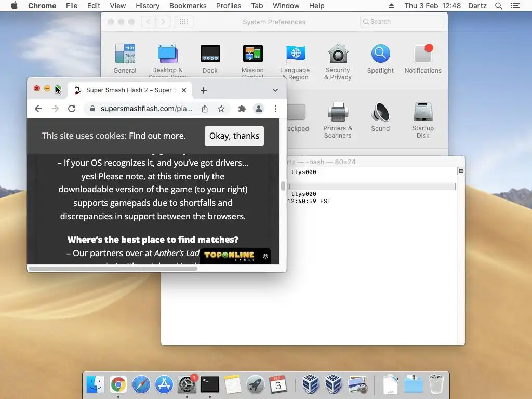Click the Anther's Ladder link
This screenshot has height=399, width=532.
click(177, 253)
